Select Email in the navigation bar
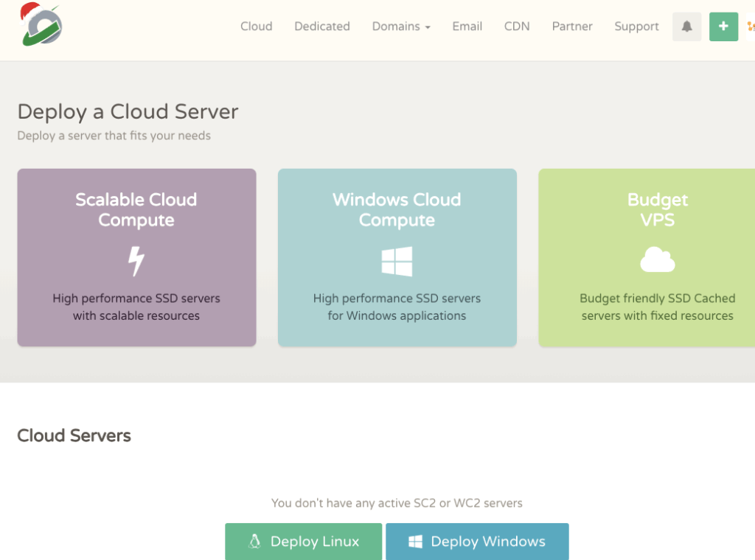755x560 pixels. tap(467, 27)
